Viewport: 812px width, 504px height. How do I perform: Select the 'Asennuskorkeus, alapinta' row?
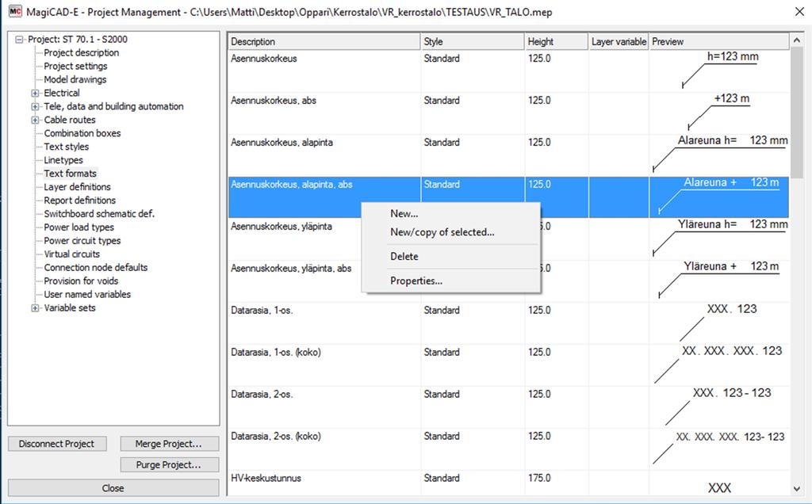point(509,155)
